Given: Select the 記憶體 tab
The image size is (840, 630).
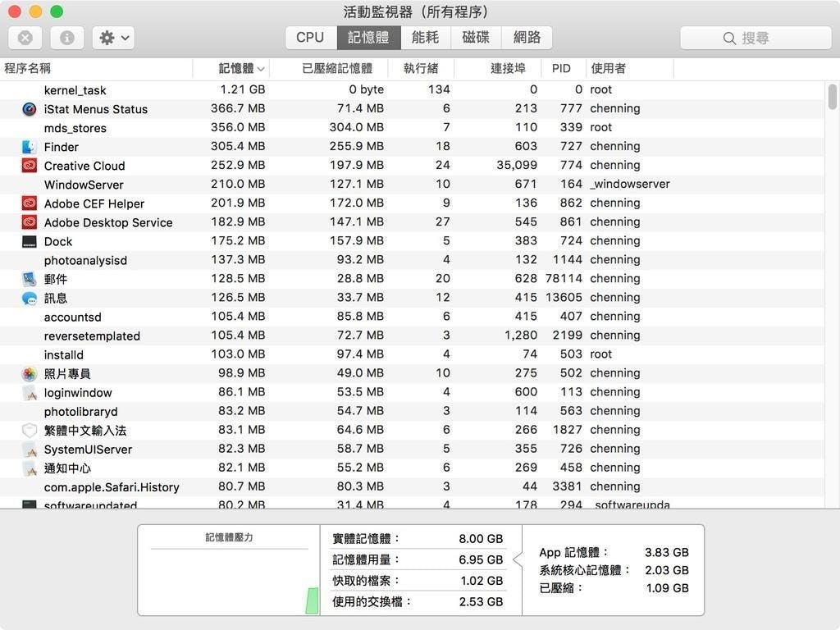Looking at the screenshot, I should coord(368,38).
